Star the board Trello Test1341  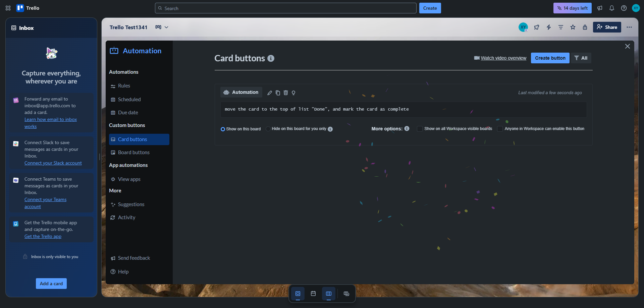tap(573, 27)
